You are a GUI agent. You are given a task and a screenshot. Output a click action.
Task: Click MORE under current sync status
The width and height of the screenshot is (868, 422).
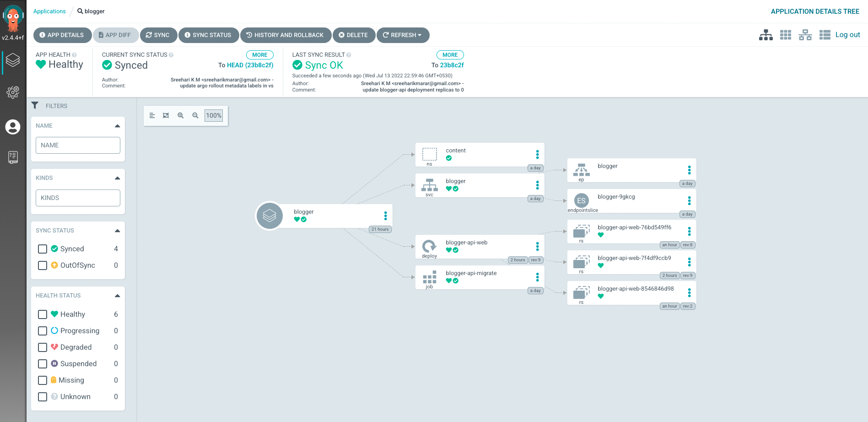pyautogui.click(x=260, y=55)
